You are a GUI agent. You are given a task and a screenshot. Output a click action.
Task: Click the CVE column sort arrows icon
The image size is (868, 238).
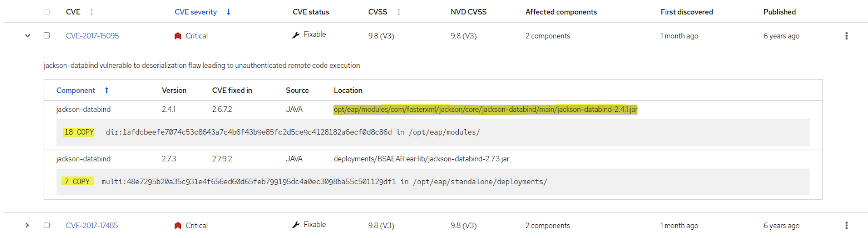pyautogui.click(x=92, y=12)
